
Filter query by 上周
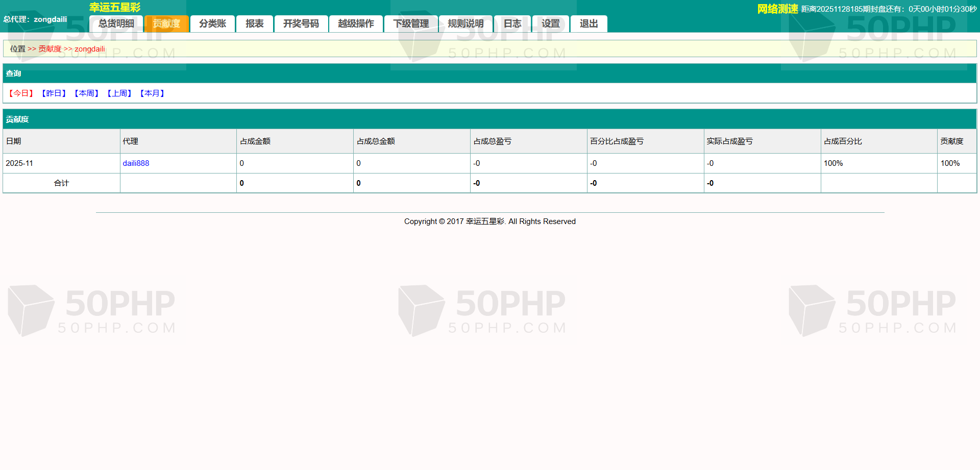119,93
